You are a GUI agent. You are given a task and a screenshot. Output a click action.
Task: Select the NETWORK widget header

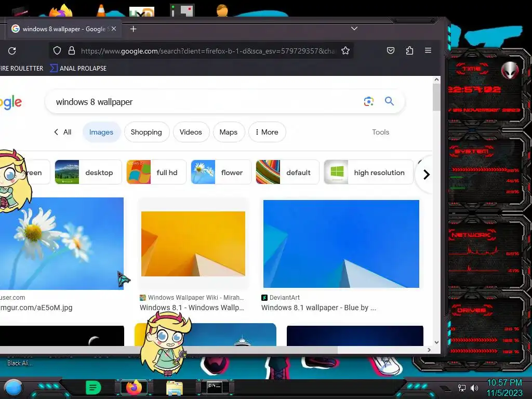click(x=471, y=235)
